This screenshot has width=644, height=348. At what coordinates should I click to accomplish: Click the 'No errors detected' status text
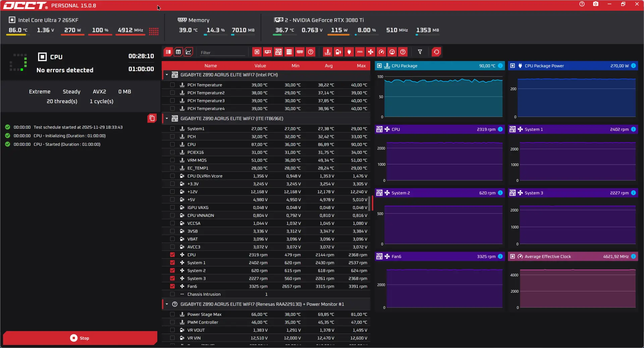[65, 70]
